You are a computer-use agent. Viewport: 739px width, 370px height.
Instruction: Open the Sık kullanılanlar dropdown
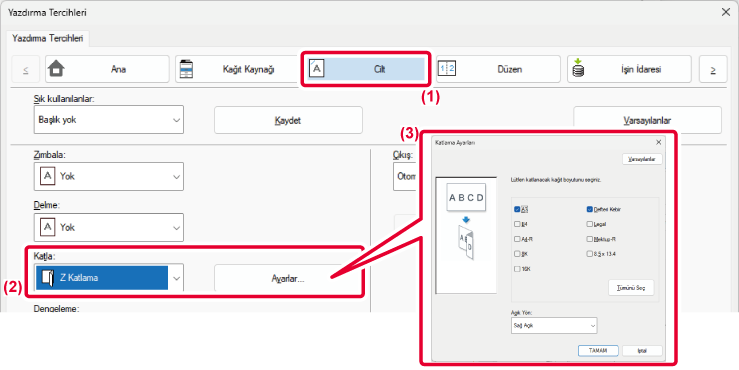[109, 120]
